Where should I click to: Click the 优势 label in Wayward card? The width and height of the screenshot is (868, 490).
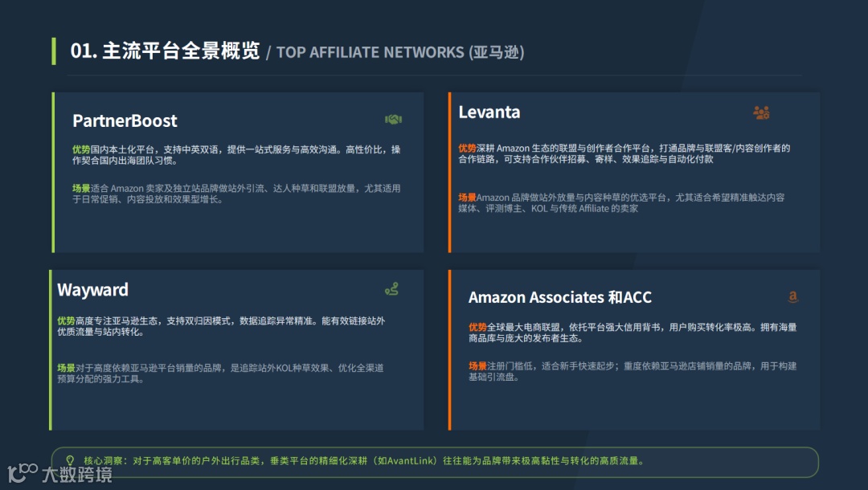pyautogui.click(x=66, y=321)
